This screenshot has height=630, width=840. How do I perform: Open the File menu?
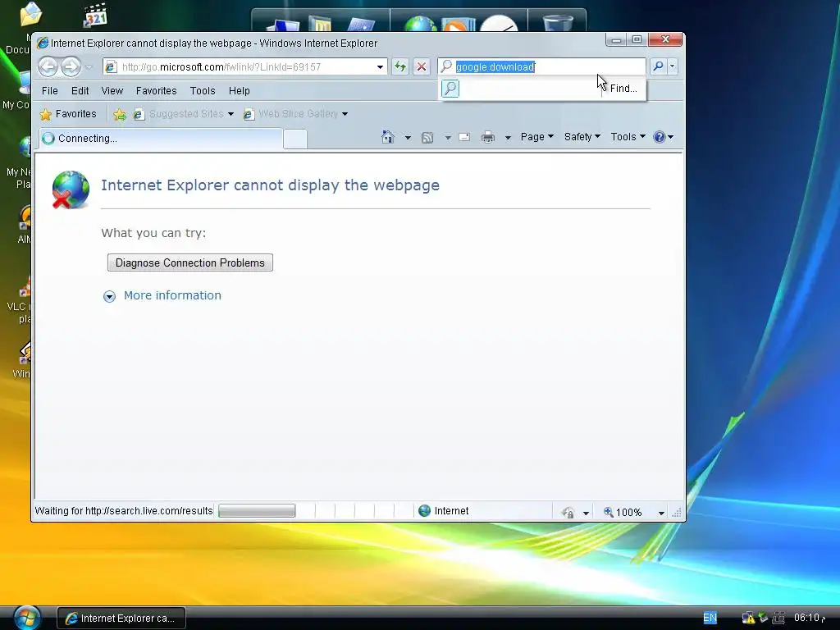pos(50,90)
